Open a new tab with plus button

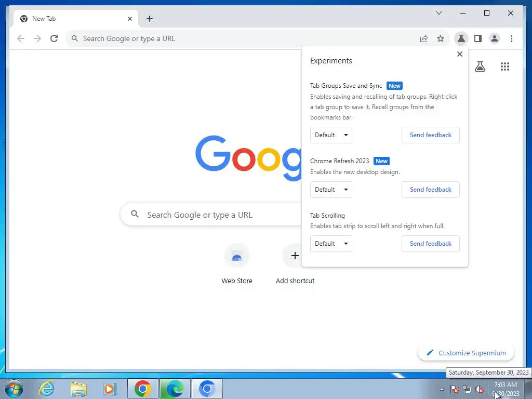(150, 19)
